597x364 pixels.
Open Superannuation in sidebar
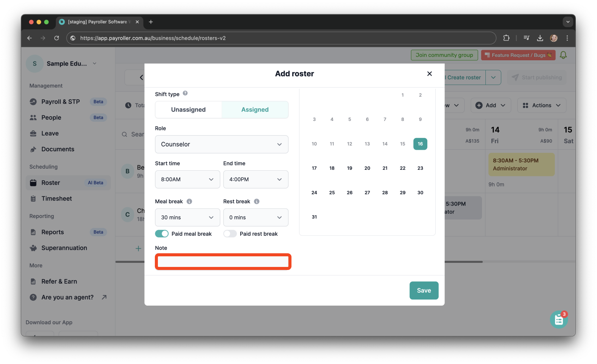pos(68,248)
